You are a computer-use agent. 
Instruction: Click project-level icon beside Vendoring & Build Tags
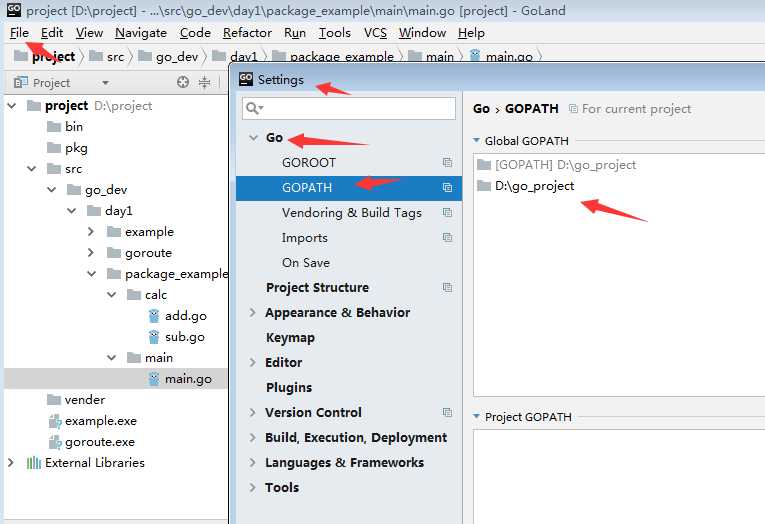[447, 212]
